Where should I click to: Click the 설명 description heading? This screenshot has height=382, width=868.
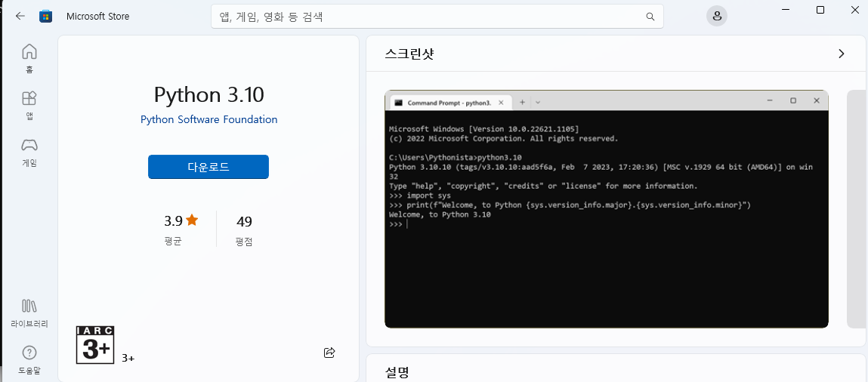pos(397,372)
